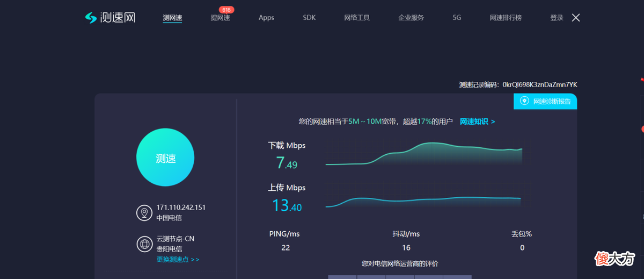
Task: Open the 网速知识 > link
Action: (477, 121)
